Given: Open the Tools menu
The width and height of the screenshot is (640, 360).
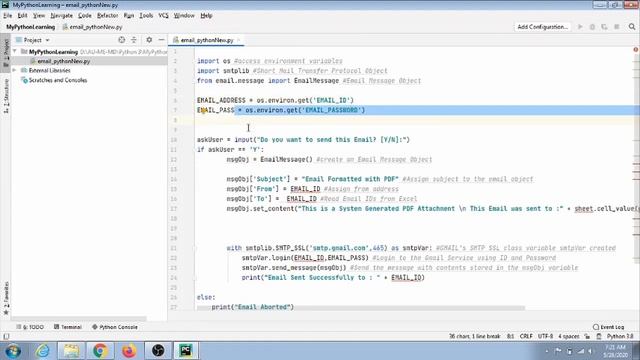Looking at the screenshot, I should (x=146, y=16).
